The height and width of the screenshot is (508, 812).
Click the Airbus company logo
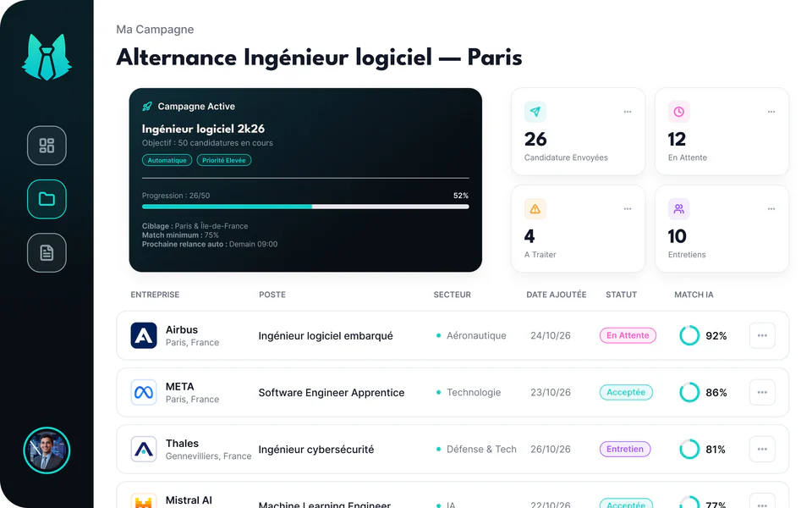[144, 335]
